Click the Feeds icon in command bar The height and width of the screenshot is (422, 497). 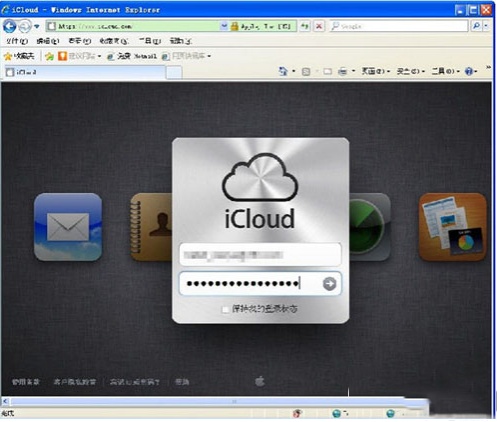(306, 71)
